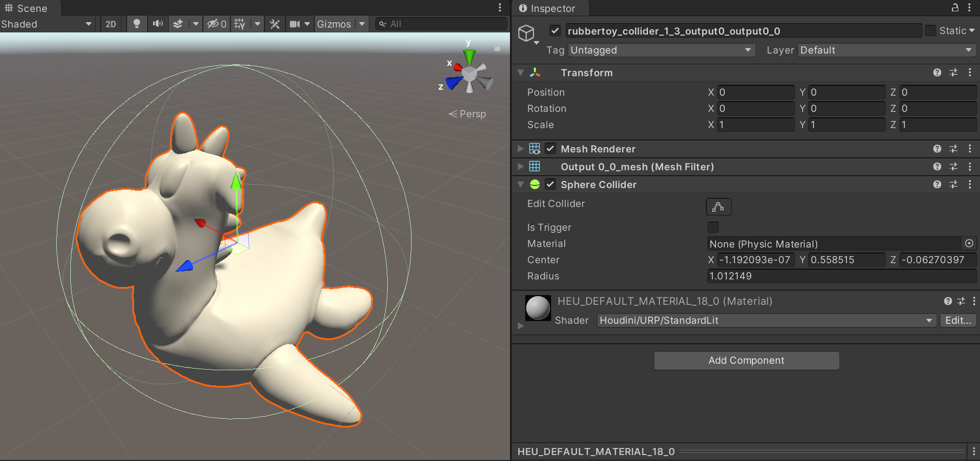Open Sphere Collider help icon
Viewport: 980px width, 461px height.
(x=937, y=184)
